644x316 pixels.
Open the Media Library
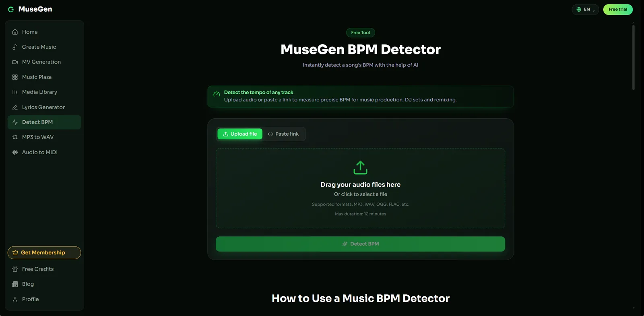coord(44,92)
